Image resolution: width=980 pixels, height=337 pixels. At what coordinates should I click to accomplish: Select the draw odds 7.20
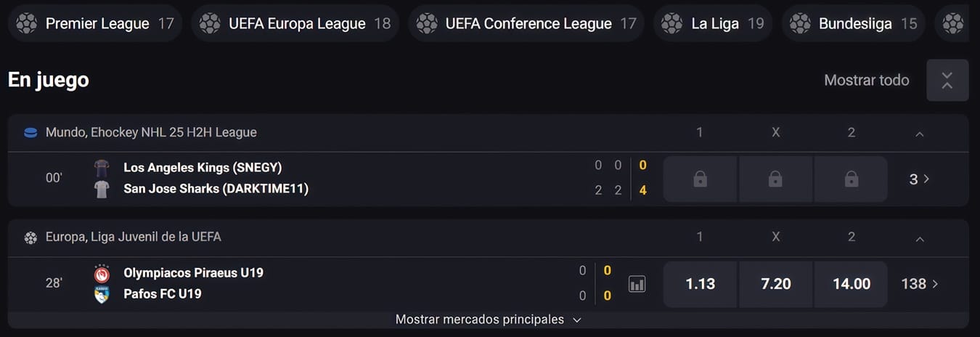tap(775, 284)
